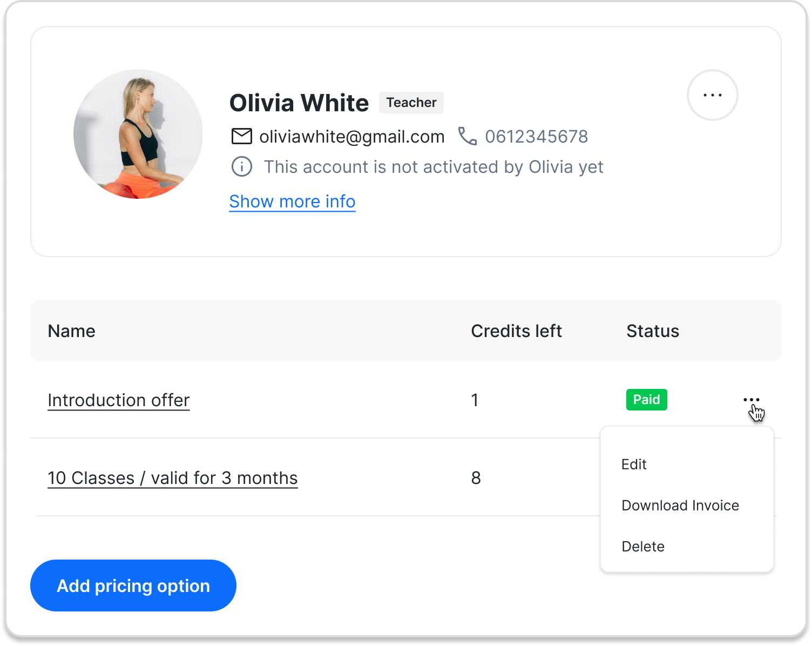This screenshot has height=646, width=812.
Task: Click the phone handset icon
Action: click(467, 136)
